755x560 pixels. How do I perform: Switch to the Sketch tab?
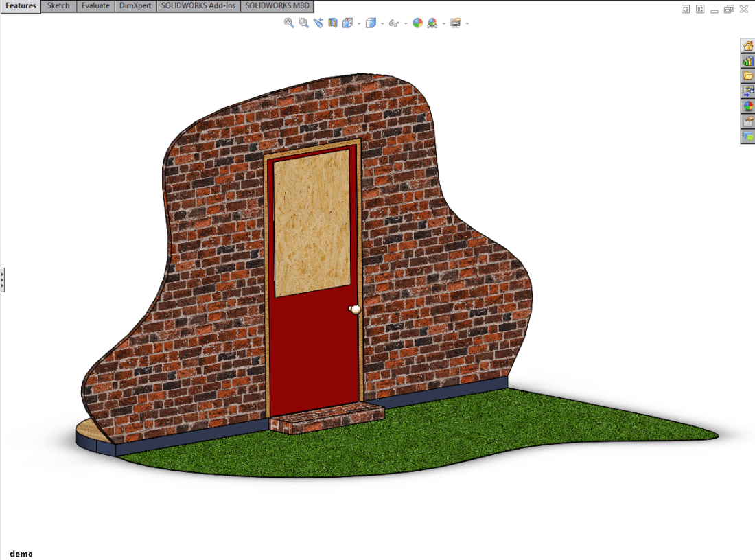[58, 5]
